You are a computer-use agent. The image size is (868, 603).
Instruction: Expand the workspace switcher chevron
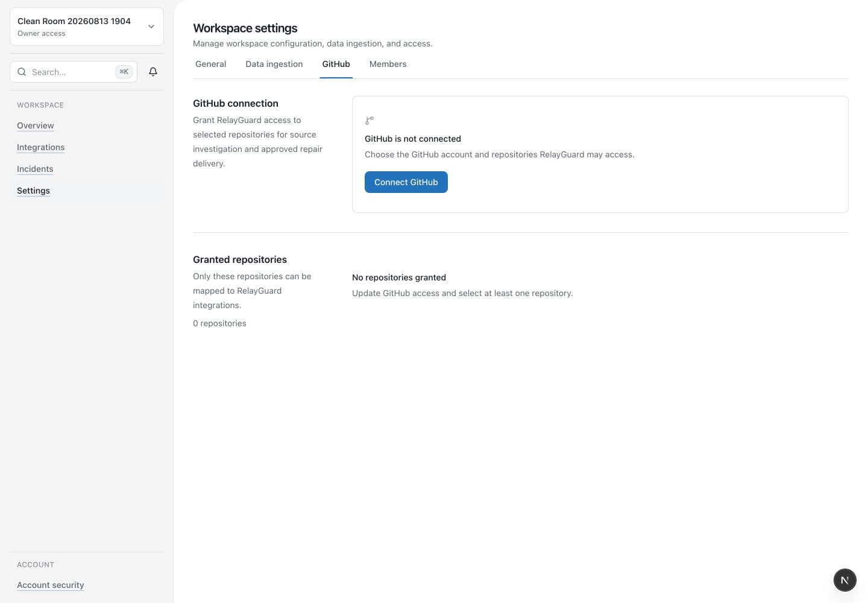[151, 27]
